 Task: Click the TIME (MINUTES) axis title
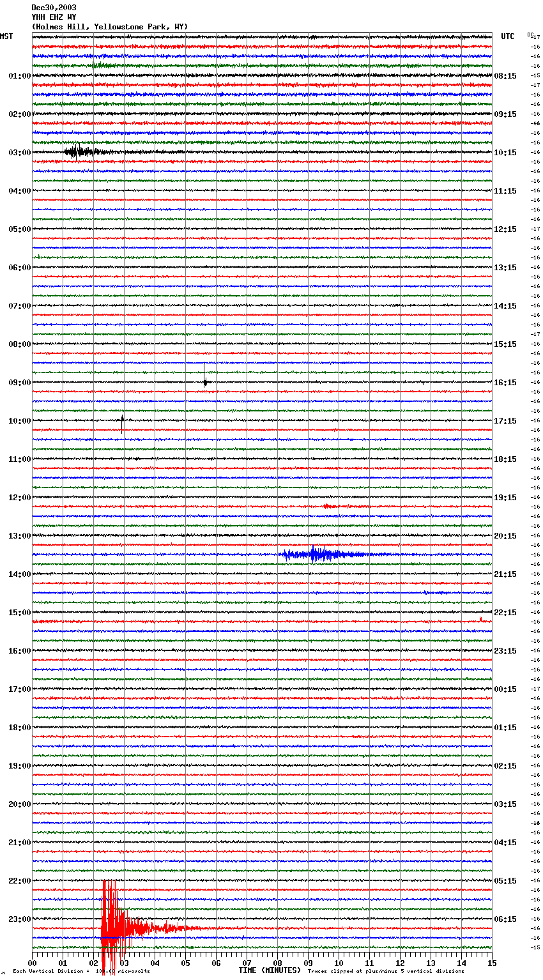coord(270,970)
